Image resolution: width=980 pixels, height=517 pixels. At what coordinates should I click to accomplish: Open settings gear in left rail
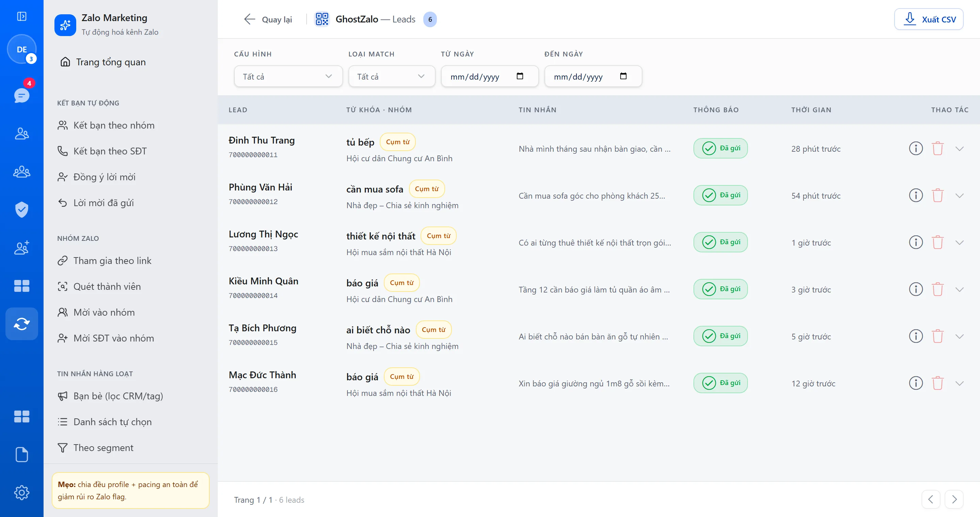click(x=22, y=492)
